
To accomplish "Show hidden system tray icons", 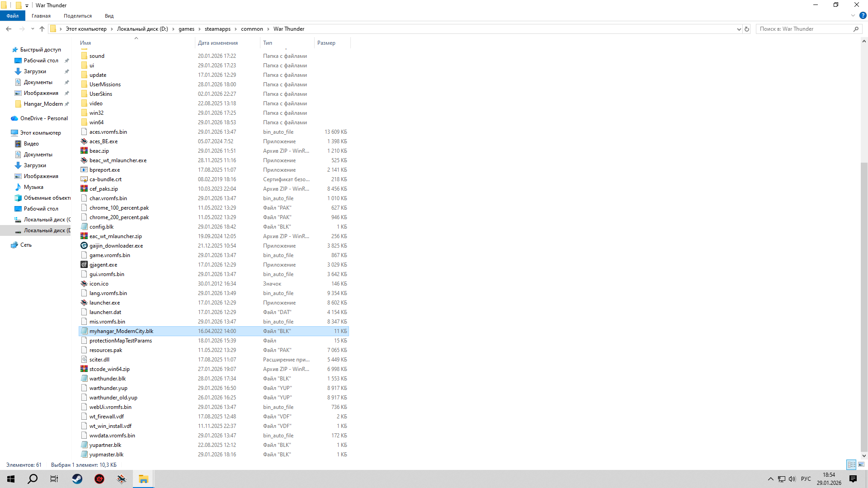I will click(x=770, y=479).
